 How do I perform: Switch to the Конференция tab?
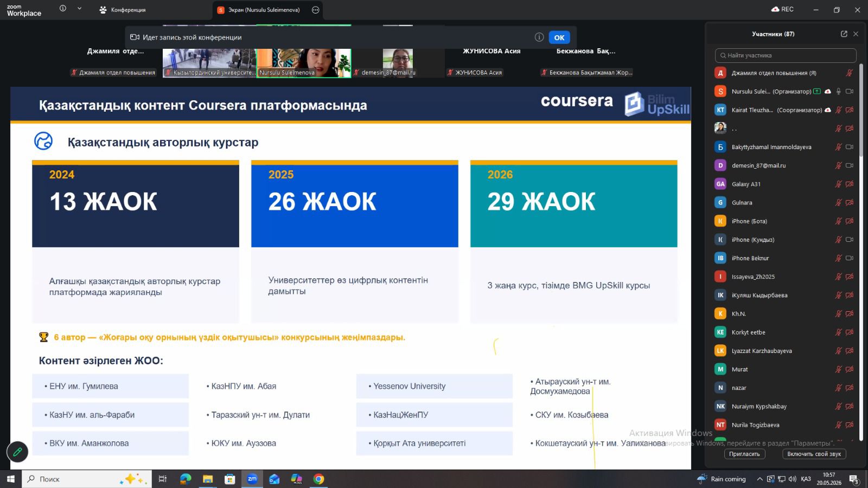123,10
